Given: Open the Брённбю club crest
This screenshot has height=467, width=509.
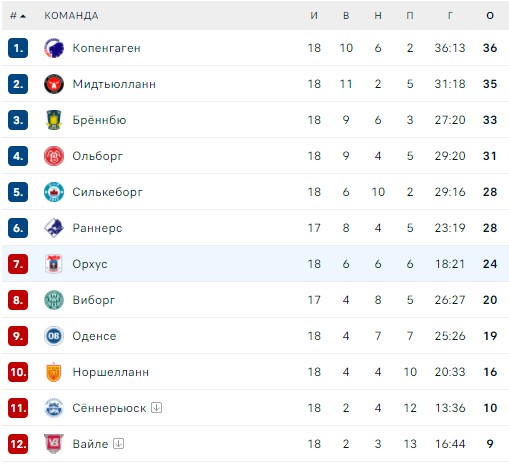Looking at the screenshot, I should [54, 120].
